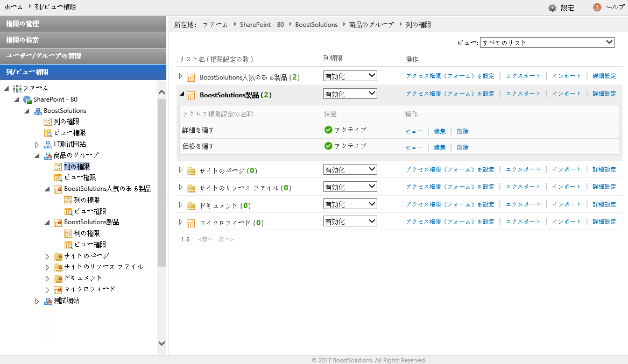Click the list icon beside BoostSolutions人気のある製品 in tree
The image size is (628, 364).
pyautogui.click(x=58, y=189)
